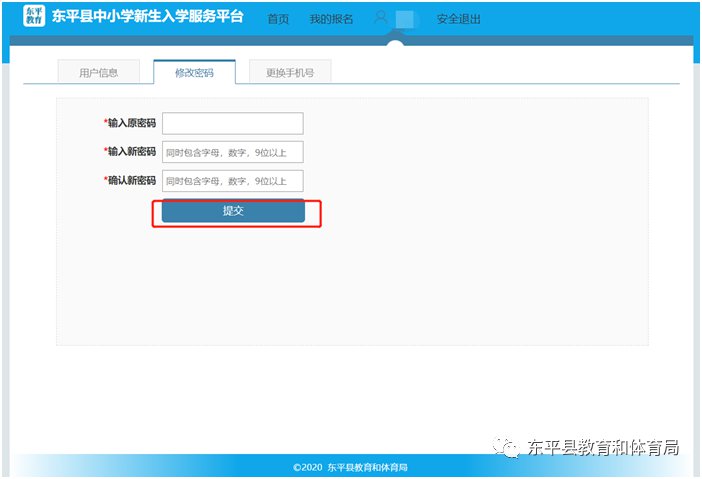The image size is (702, 479).
Task: Click the 输入原密码 field label
Action: 131,123
